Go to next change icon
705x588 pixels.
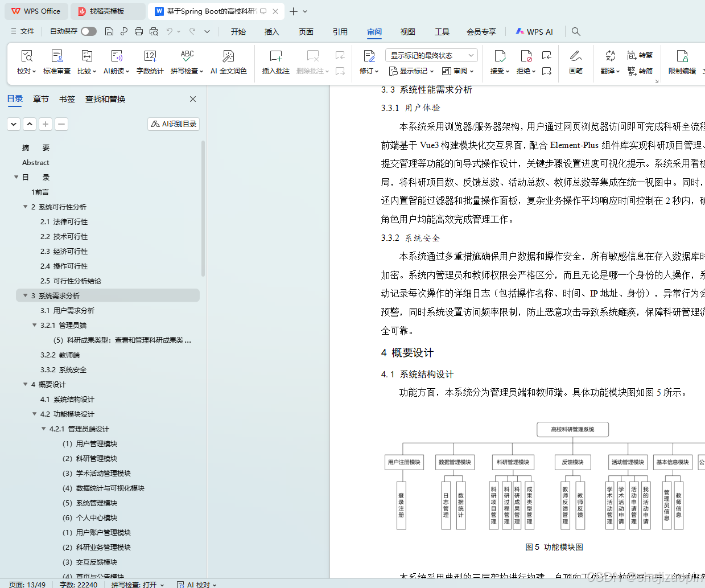pos(547,71)
